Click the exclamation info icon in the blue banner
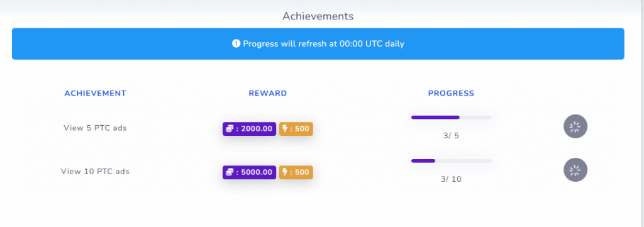 [236, 43]
